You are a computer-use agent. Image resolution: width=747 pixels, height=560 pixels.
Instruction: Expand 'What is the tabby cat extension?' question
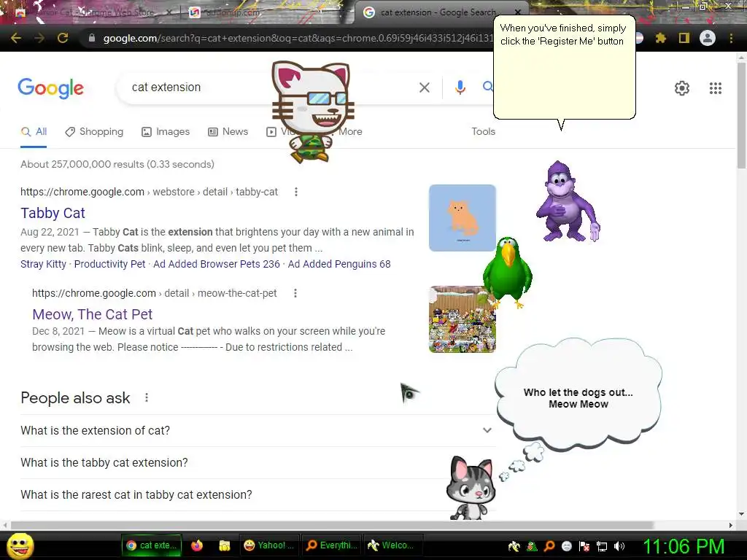pos(258,462)
